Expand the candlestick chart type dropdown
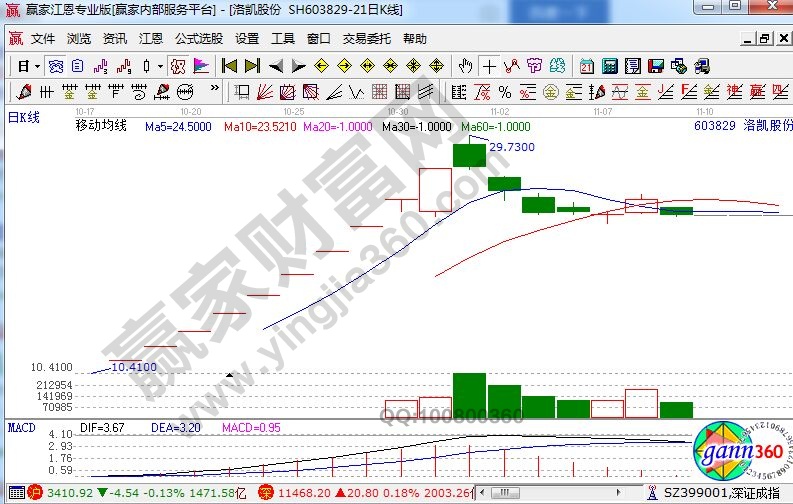Image resolution: width=793 pixels, height=504 pixels. (x=161, y=66)
